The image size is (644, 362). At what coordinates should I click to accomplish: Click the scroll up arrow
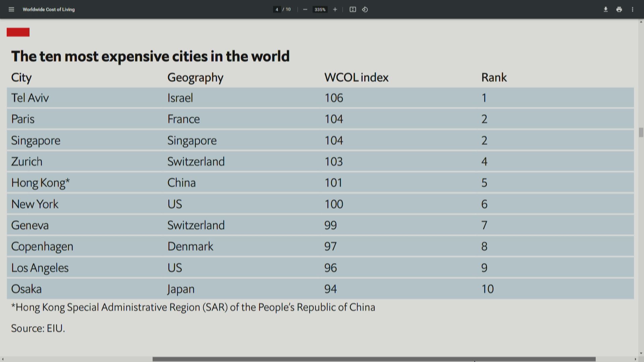coord(641,22)
